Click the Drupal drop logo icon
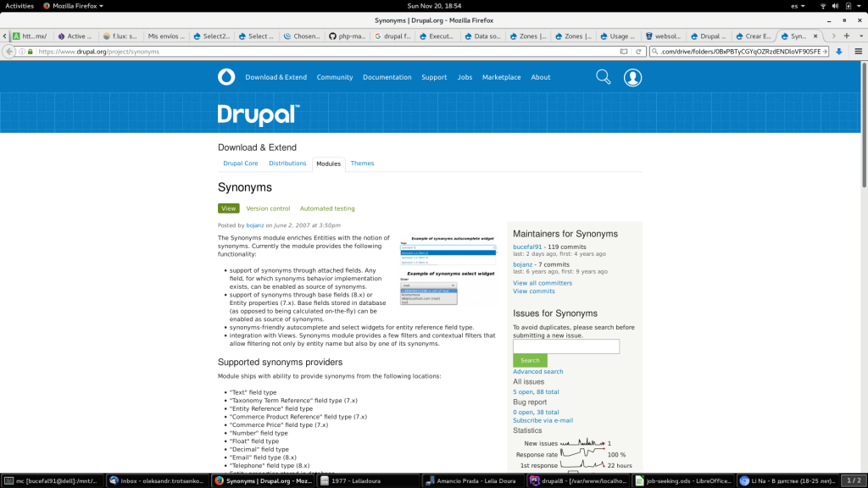This screenshot has height=488, width=868. (225, 77)
